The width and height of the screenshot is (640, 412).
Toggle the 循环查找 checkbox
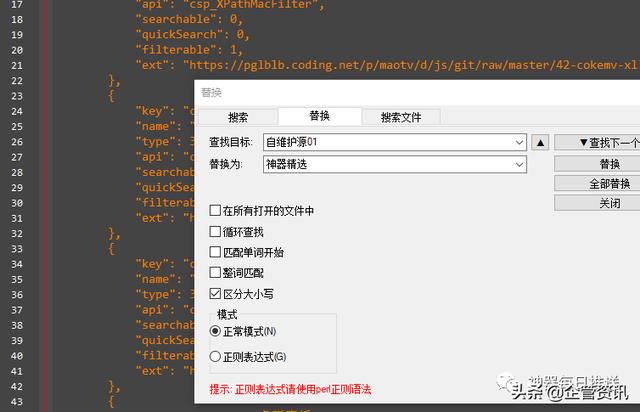coord(215,232)
